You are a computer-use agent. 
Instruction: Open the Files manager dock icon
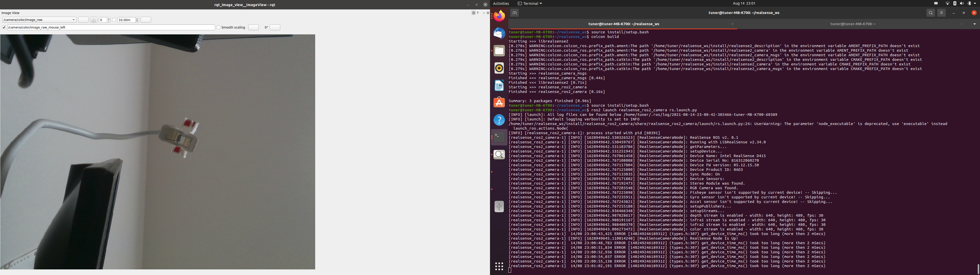click(499, 51)
